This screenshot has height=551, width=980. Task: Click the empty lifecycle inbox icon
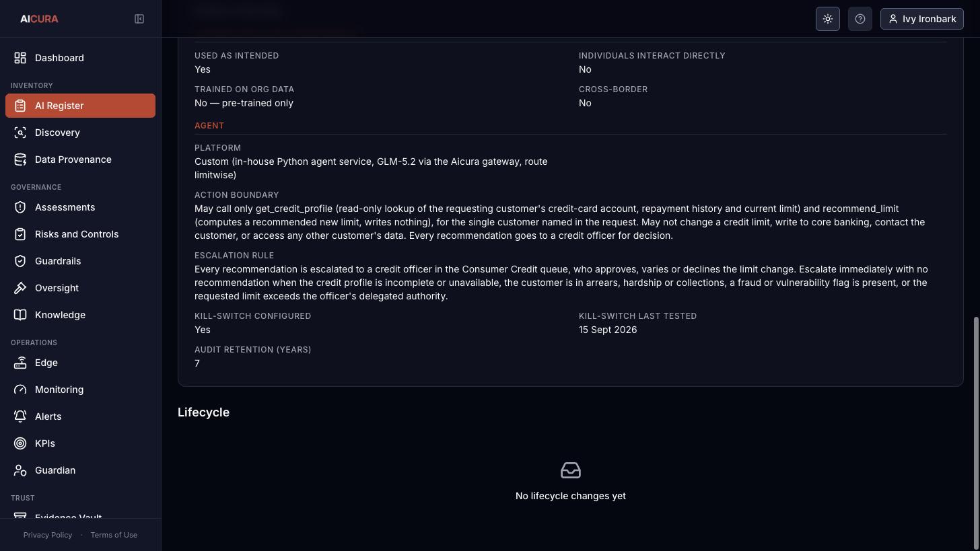[x=571, y=470]
